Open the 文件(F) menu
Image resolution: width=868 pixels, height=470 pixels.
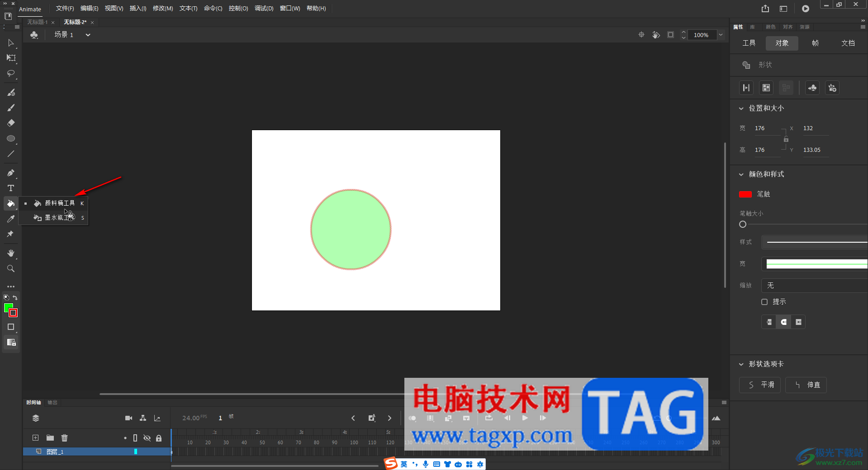[x=65, y=9]
